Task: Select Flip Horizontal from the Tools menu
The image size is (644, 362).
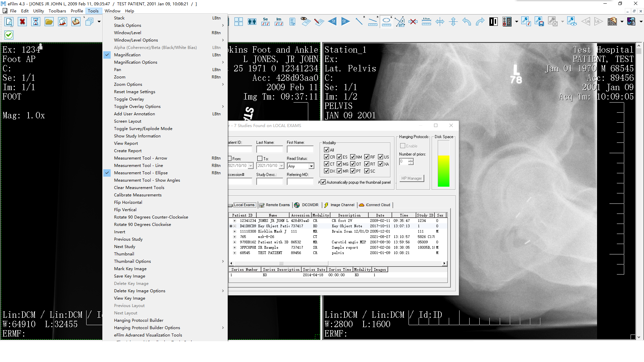Action: [128, 202]
